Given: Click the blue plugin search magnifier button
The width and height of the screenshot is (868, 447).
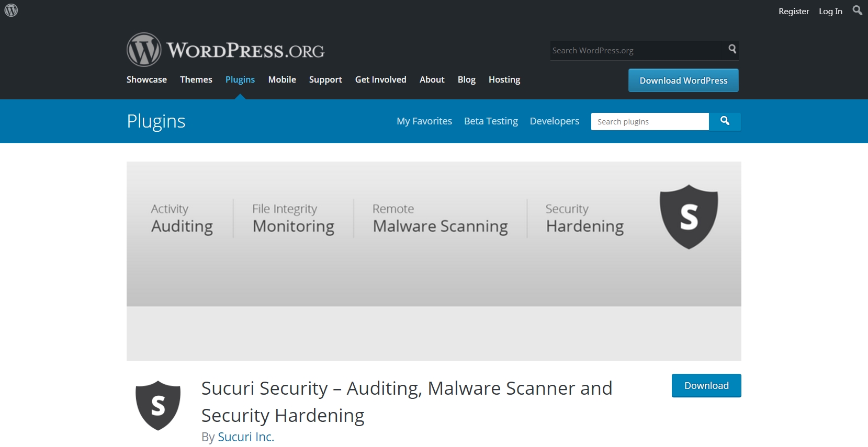Looking at the screenshot, I should point(725,121).
